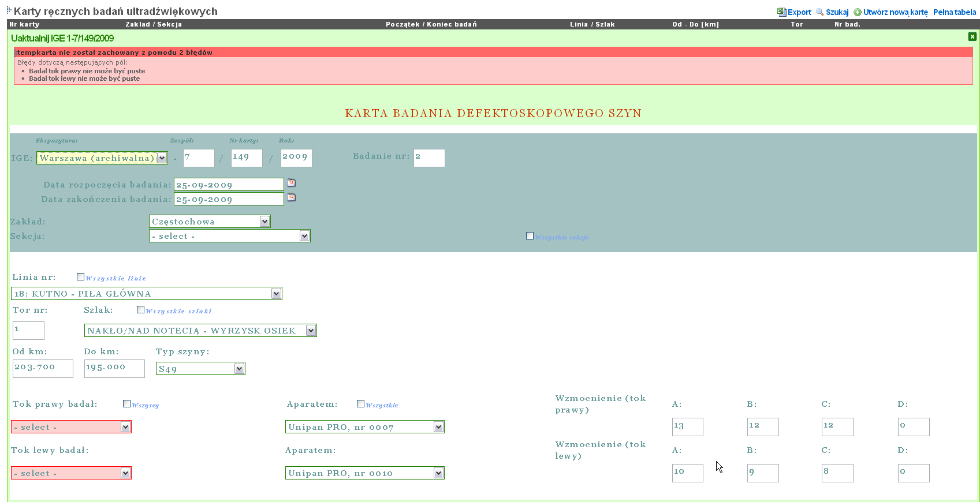
Task: Open calendar for Data rozpoczęcia badania
Action: click(x=292, y=183)
